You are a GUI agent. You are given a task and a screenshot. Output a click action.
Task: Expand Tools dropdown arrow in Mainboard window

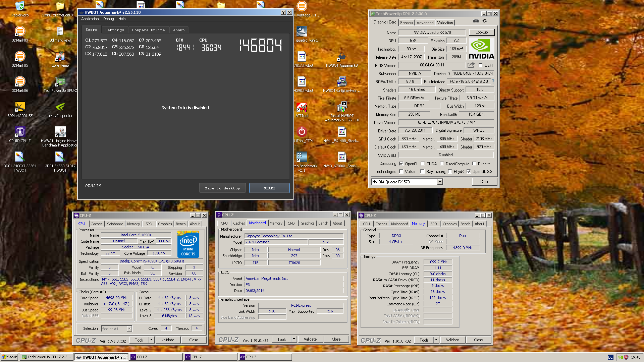pyautogui.click(x=294, y=339)
